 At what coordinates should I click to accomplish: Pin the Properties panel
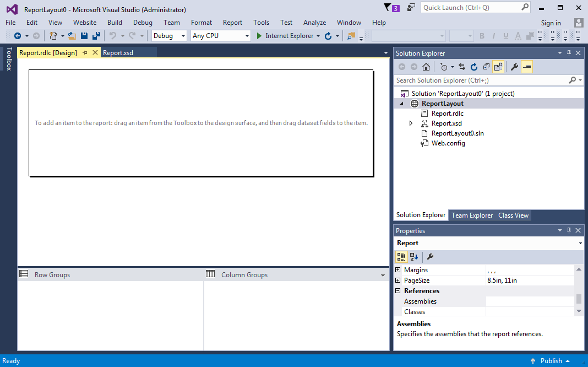[x=569, y=230]
